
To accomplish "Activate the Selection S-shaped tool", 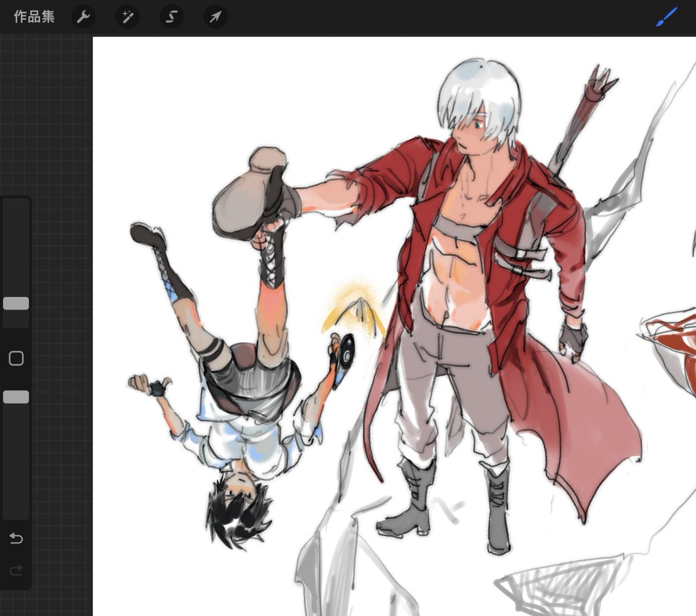I will click(171, 17).
